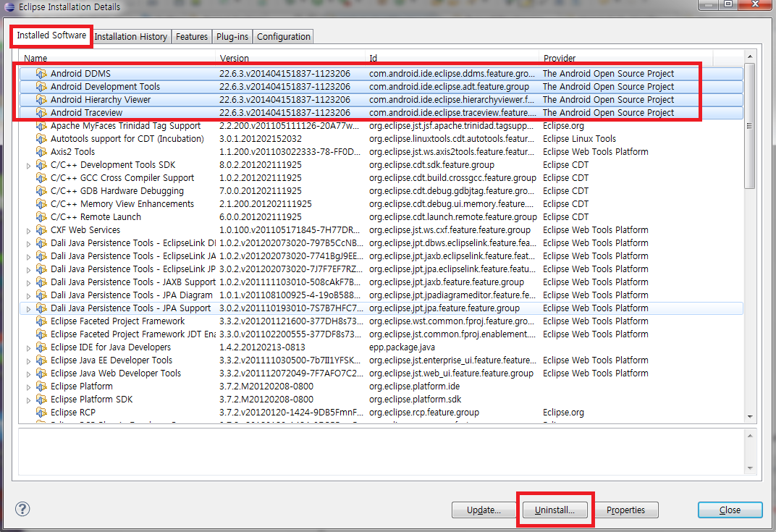Expand the Dali Java Persistence Tools JPA Diagram
Screen dimensions: 776x532
29,295
